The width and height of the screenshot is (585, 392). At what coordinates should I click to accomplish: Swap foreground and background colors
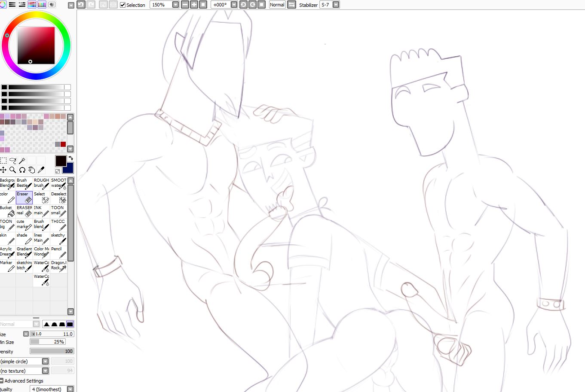tap(71, 158)
